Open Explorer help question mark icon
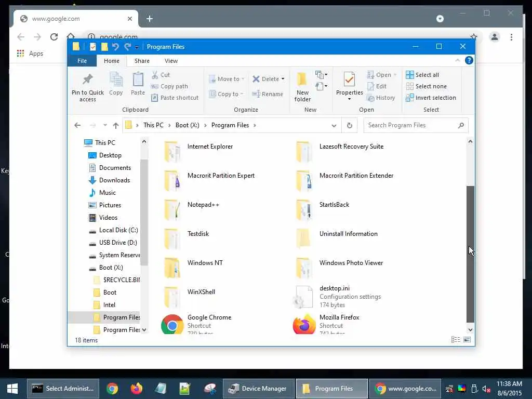Viewport: 532px width, 399px height. click(469, 60)
